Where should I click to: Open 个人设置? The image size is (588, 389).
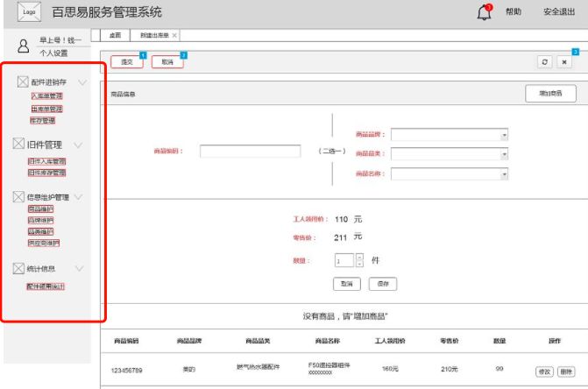53,53
